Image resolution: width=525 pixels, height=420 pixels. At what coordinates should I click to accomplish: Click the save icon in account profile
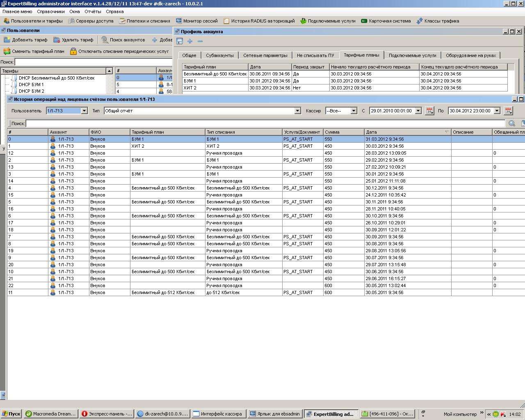[x=180, y=41]
